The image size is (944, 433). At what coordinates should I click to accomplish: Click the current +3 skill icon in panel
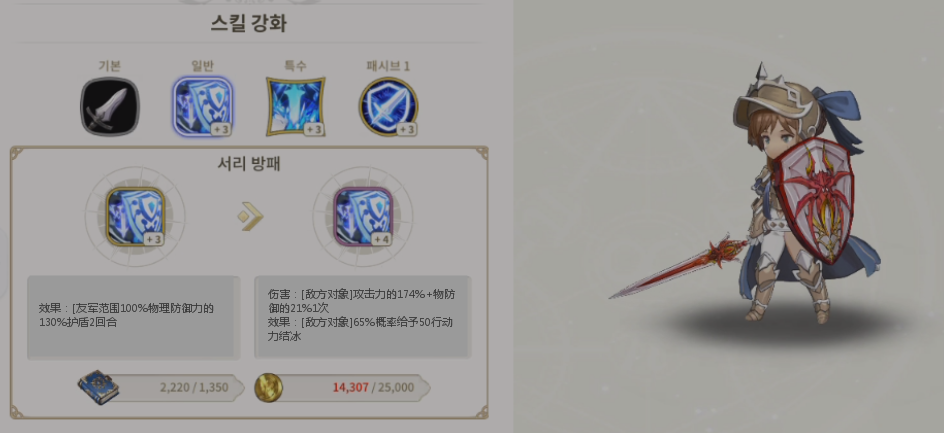pyautogui.click(x=135, y=217)
